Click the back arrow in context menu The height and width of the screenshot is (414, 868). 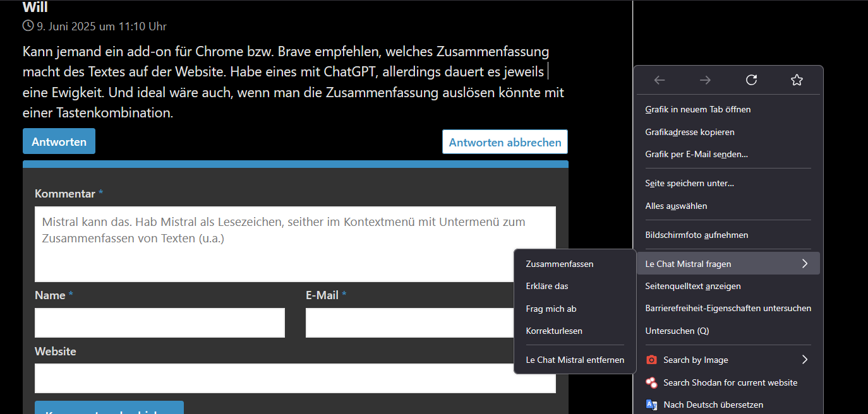click(x=660, y=80)
